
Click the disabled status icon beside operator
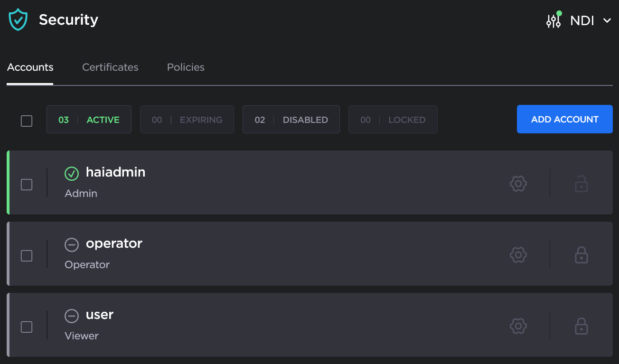point(72,245)
